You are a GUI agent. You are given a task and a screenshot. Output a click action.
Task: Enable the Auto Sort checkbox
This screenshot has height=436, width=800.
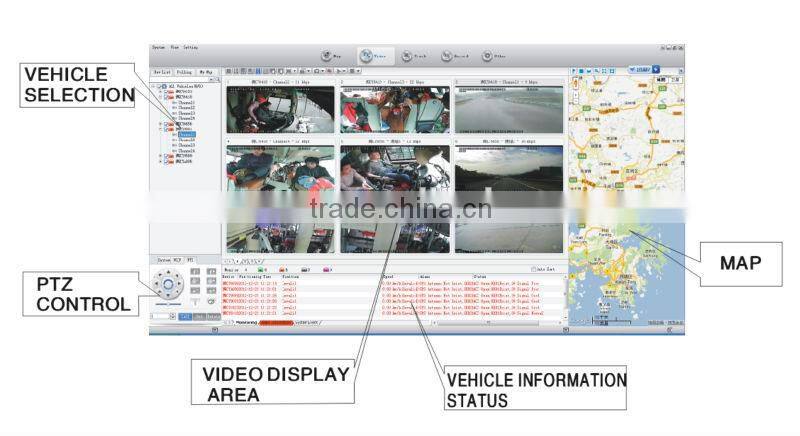pyautogui.click(x=535, y=269)
